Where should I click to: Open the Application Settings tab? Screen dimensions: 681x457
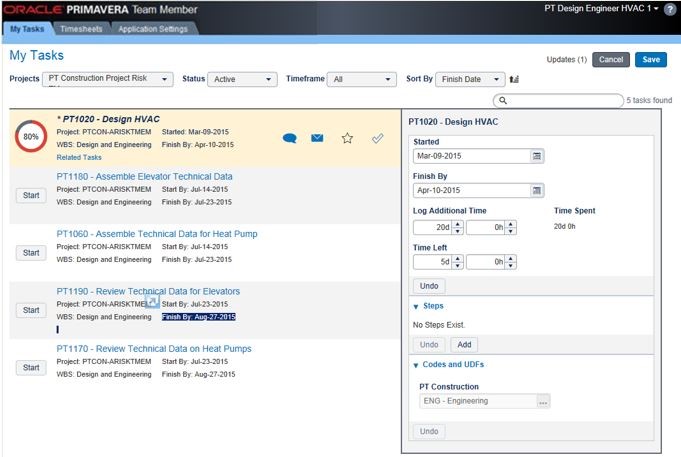tap(153, 29)
